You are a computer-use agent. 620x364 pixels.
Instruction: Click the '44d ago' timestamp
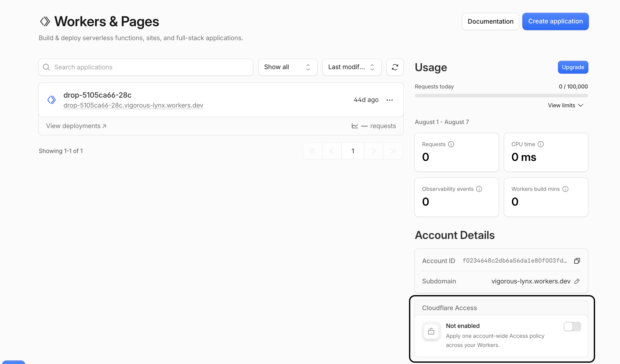[x=366, y=100]
